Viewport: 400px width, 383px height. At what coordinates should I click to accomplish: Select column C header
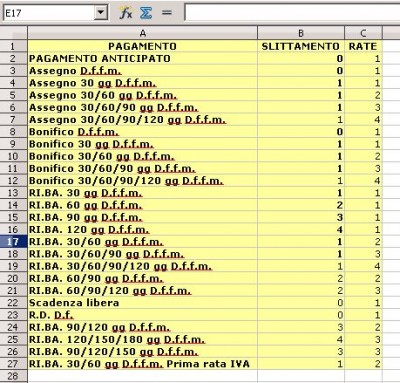coord(363,33)
